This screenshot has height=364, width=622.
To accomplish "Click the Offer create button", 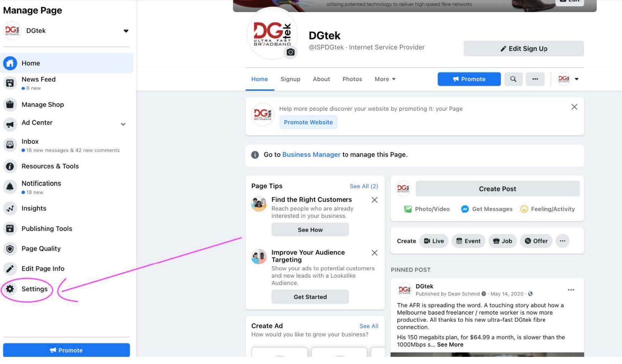I will point(536,241).
